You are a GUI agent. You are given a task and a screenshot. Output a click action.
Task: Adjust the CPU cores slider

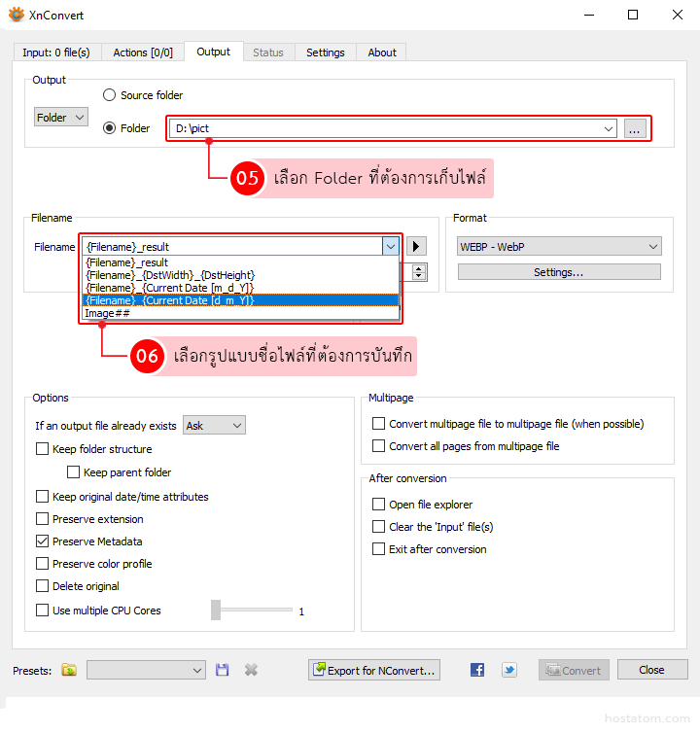coord(217,611)
